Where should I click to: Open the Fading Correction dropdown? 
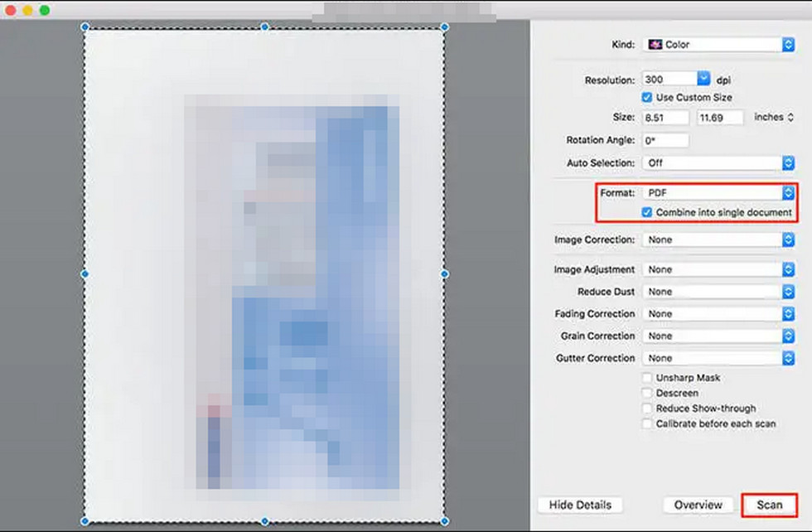[x=718, y=313]
